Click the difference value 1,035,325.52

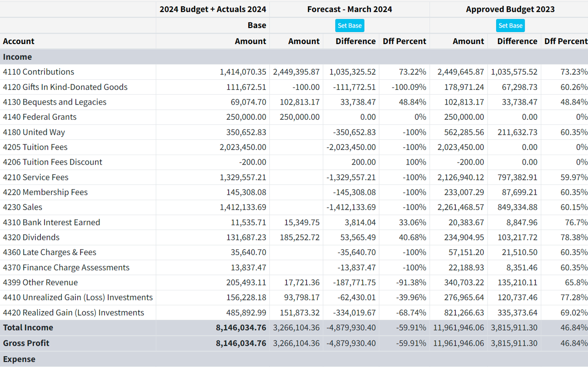353,72
